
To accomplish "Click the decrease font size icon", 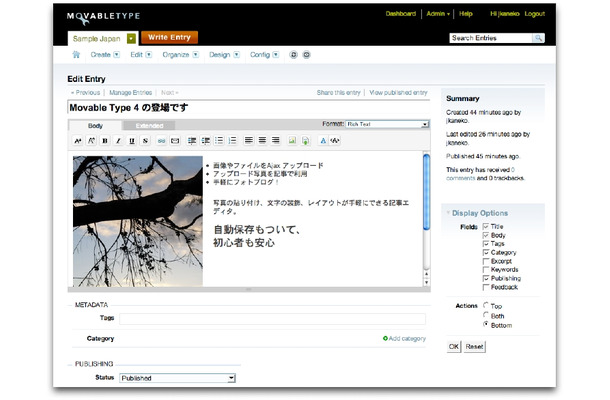I will tap(78, 140).
